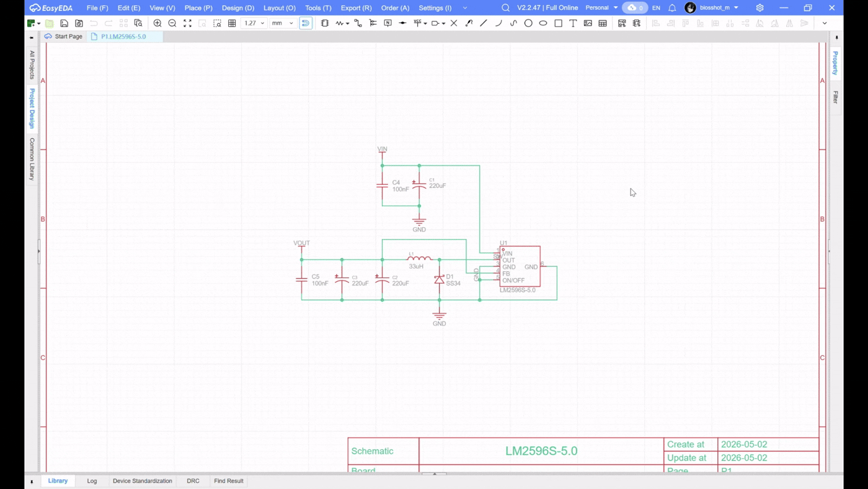
Task: Toggle the highlighted snap/routing mode button
Action: [x=306, y=23]
